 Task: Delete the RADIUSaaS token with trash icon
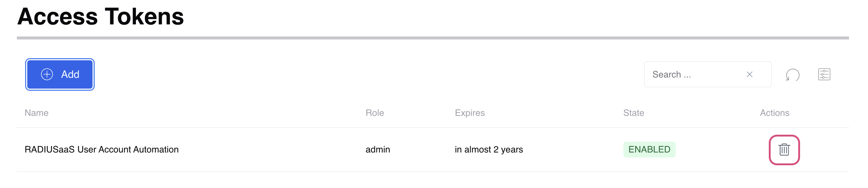click(784, 150)
